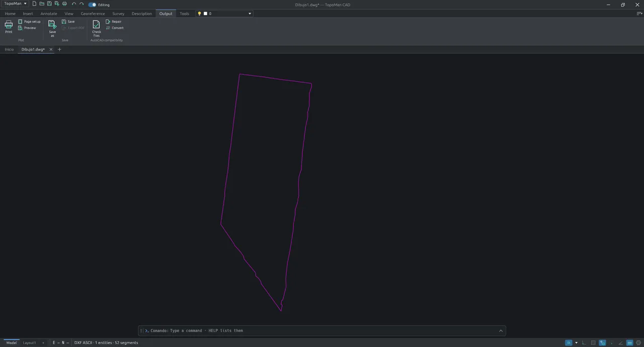Open the Georeference ribbon tab
This screenshot has width=644, height=347.
93,14
